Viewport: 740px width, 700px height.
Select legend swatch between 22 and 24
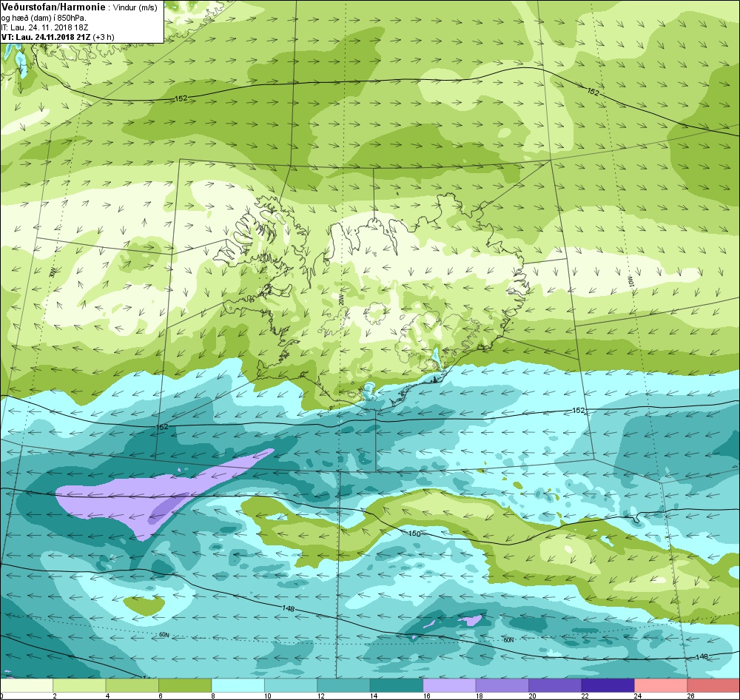pos(608,685)
